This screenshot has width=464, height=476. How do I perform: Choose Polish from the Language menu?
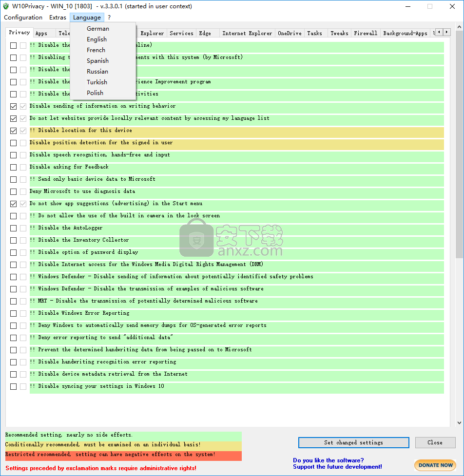click(95, 93)
